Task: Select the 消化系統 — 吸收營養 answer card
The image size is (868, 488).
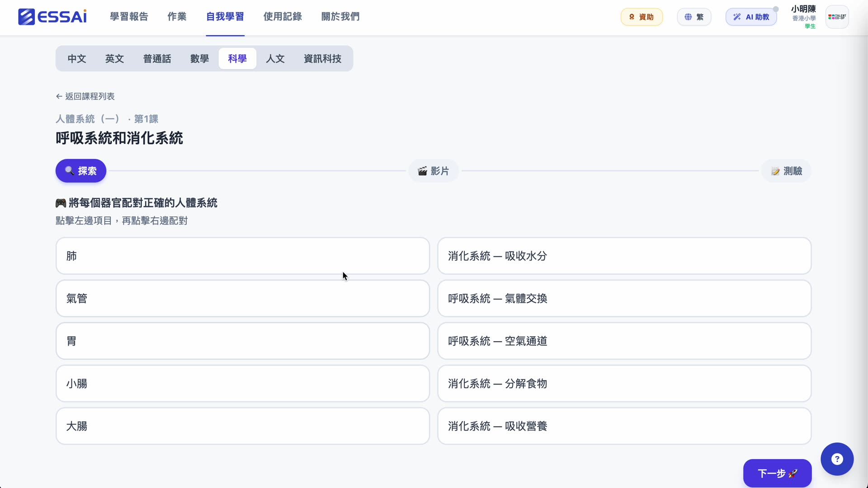Action: tap(624, 426)
